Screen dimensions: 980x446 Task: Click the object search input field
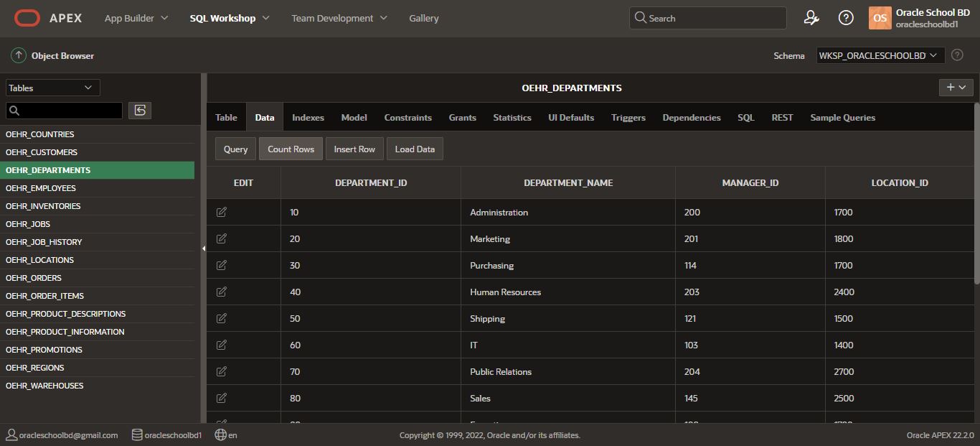pyautogui.click(x=65, y=111)
